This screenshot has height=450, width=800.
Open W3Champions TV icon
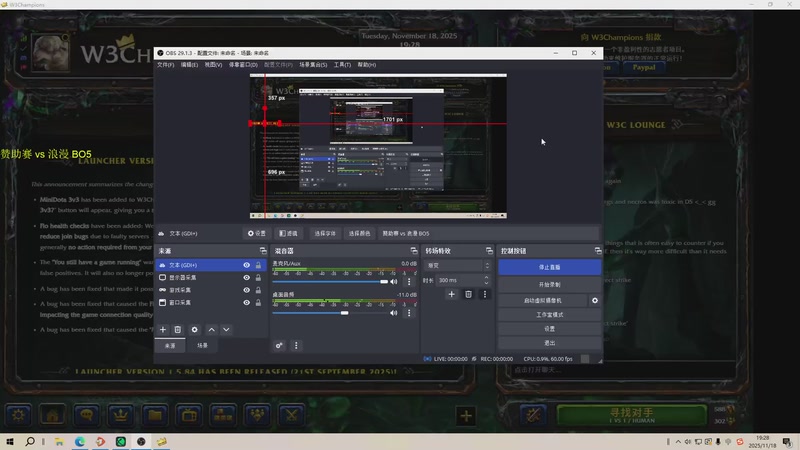pyautogui.click(x=189, y=415)
